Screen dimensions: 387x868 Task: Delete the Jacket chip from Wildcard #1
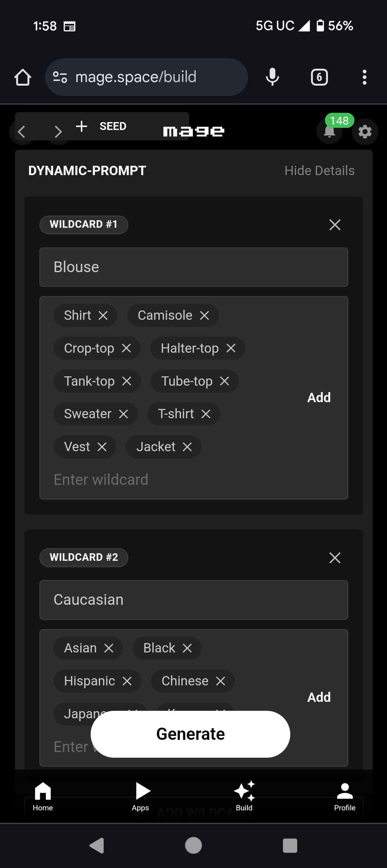coord(187,447)
